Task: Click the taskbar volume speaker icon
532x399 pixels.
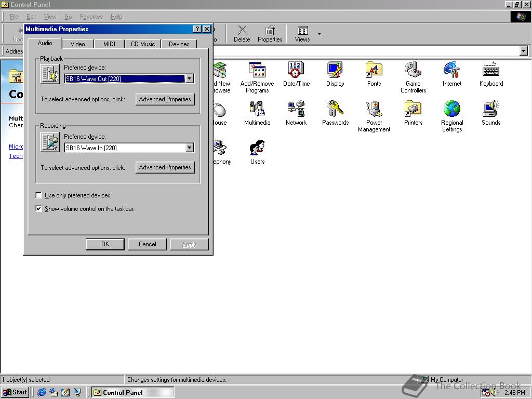Action: point(494,393)
